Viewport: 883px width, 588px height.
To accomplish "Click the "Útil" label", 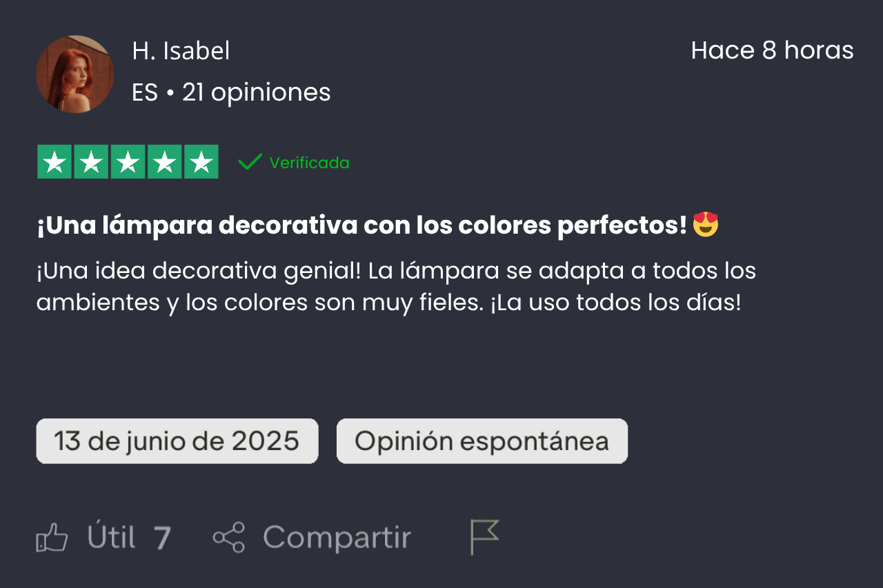I will pyautogui.click(x=111, y=538).
